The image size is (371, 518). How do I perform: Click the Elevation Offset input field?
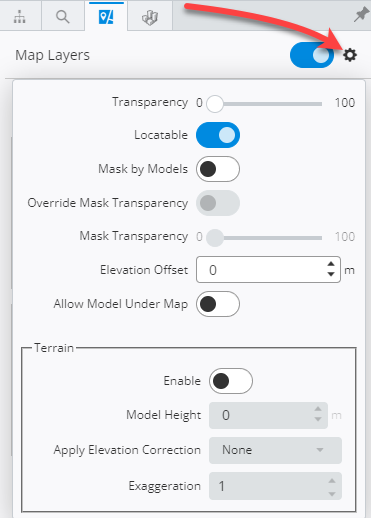tap(268, 270)
